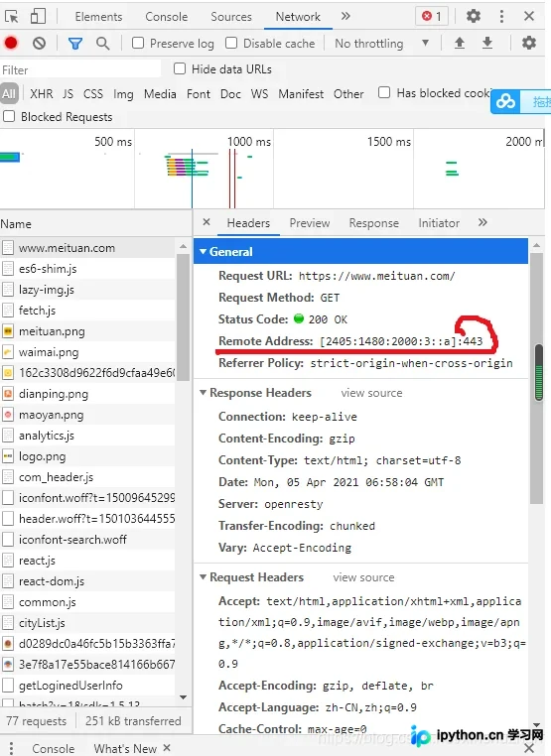Stop recording with the red record button
551x756 pixels.
pyautogui.click(x=11, y=44)
